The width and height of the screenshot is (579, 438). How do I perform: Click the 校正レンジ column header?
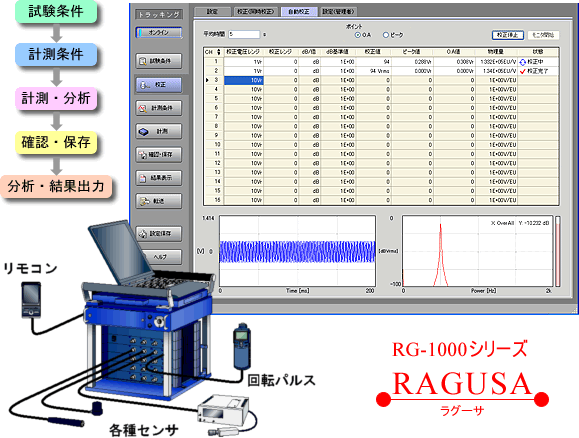[x=281, y=52]
